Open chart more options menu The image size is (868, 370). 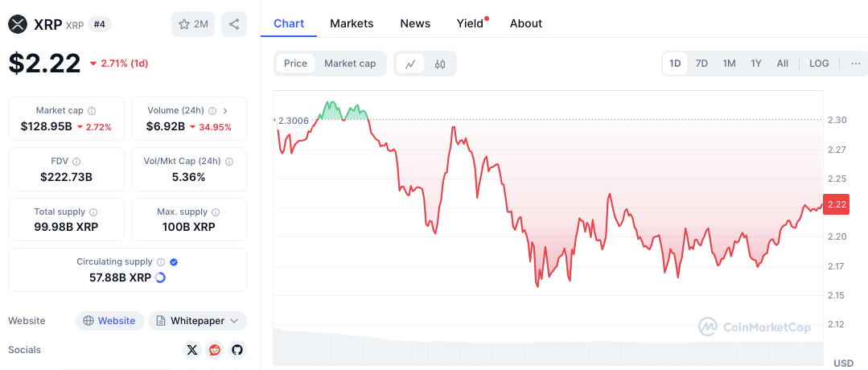(x=855, y=64)
